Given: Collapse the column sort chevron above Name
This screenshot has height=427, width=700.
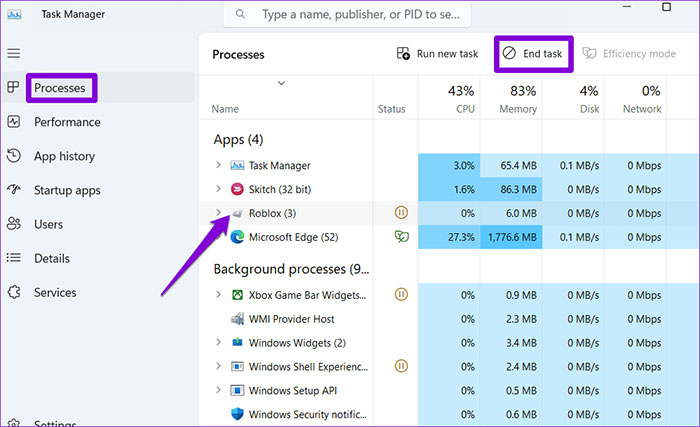Looking at the screenshot, I should [282, 83].
